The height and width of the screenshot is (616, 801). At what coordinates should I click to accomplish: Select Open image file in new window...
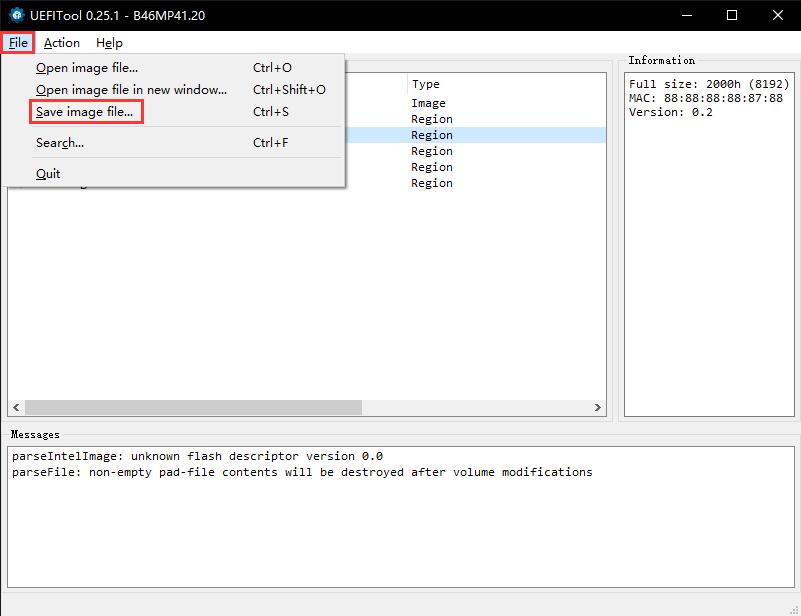[x=131, y=90]
